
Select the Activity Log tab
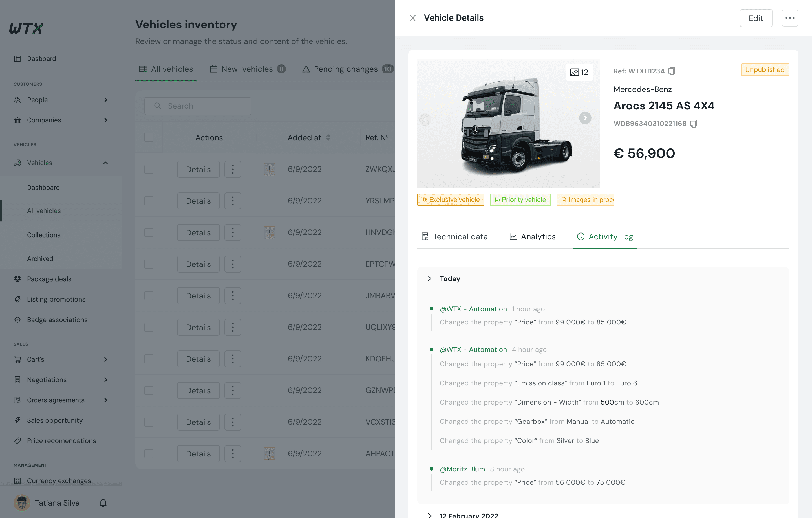604,236
